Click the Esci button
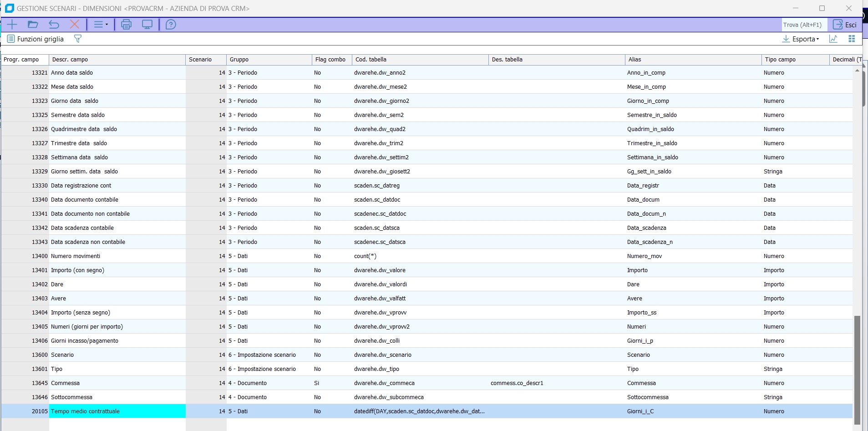 (845, 25)
